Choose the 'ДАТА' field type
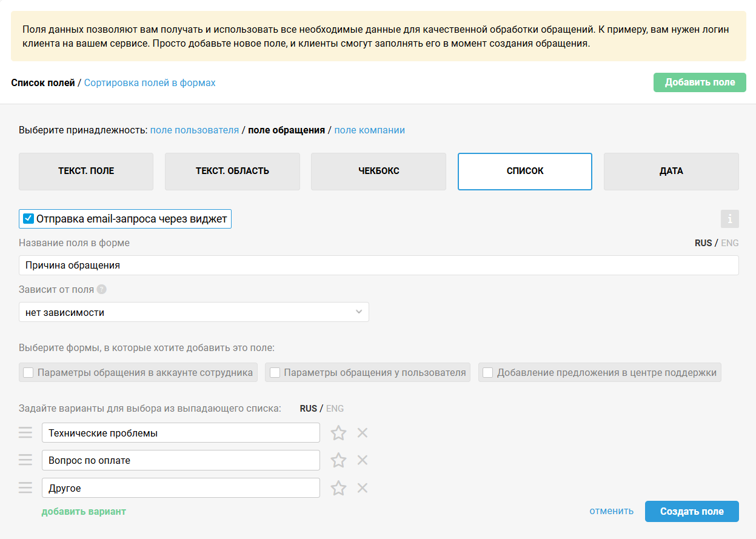 [x=671, y=171]
